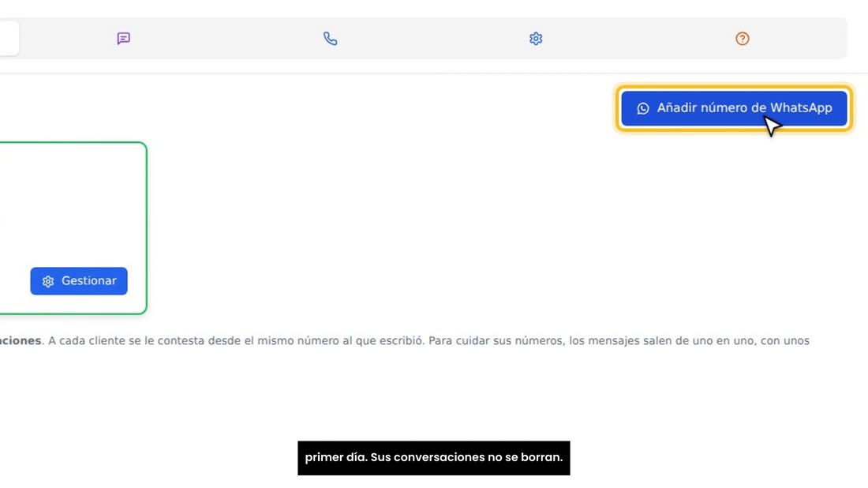Open the help question mark tab
This screenshot has height=488, width=868.
coord(743,38)
